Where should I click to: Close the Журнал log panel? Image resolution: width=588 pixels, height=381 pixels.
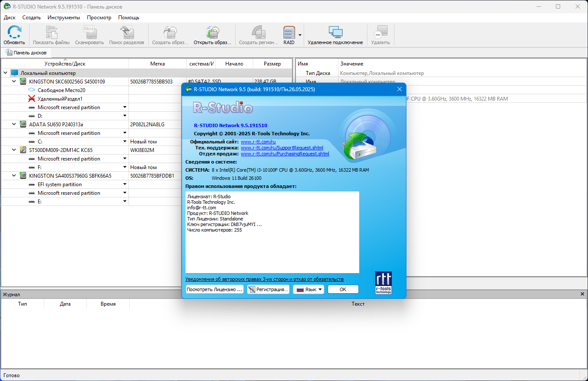(582, 294)
